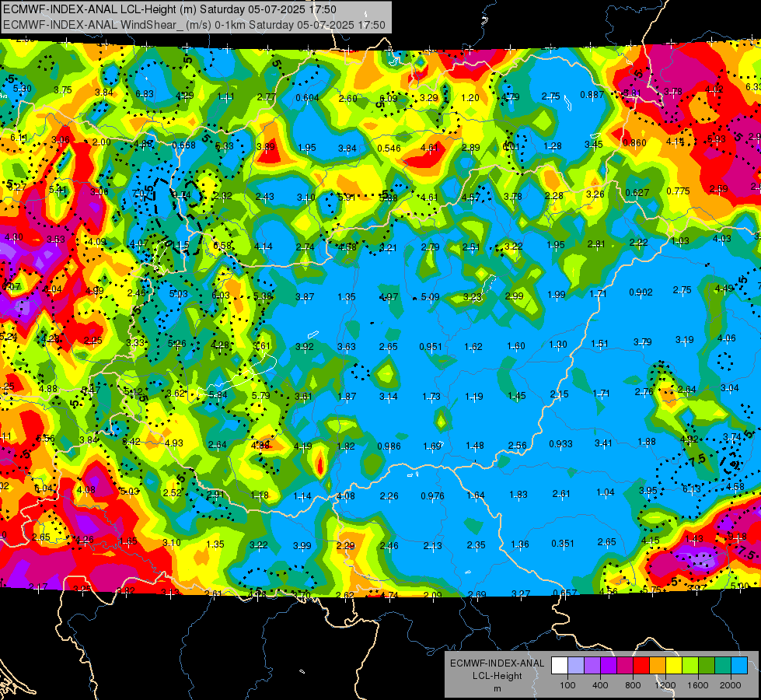This screenshot has height=700, width=761.
Task: Click the wind shear value 4.08 on purple area
Action: [x=86, y=489]
